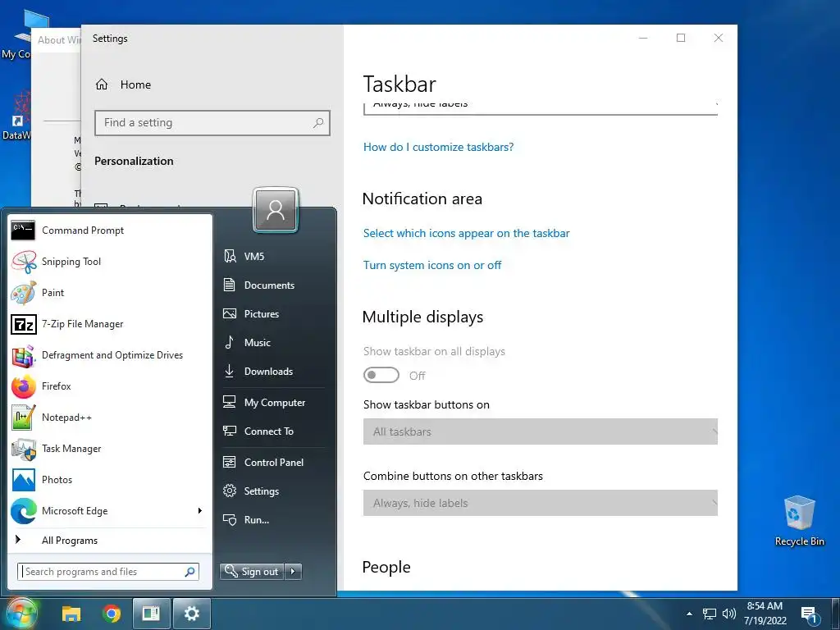840x630 pixels.
Task: Open Command Prompt from the Start menu
Action: pos(110,231)
